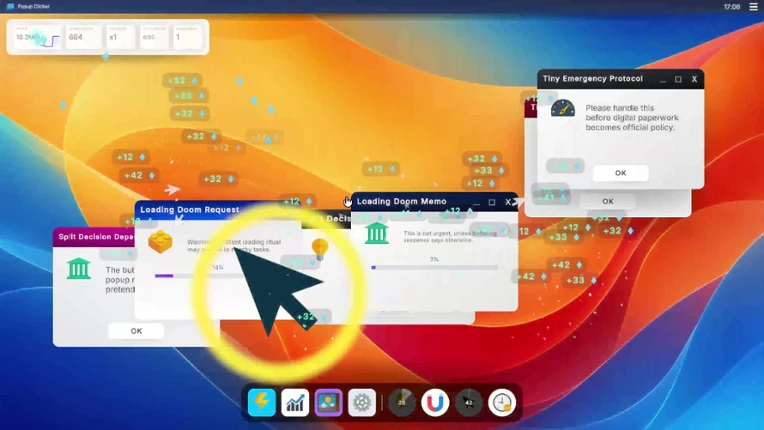Activate the magnet ability in the dock
Screen dimensions: 764x430
[x=435, y=402]
